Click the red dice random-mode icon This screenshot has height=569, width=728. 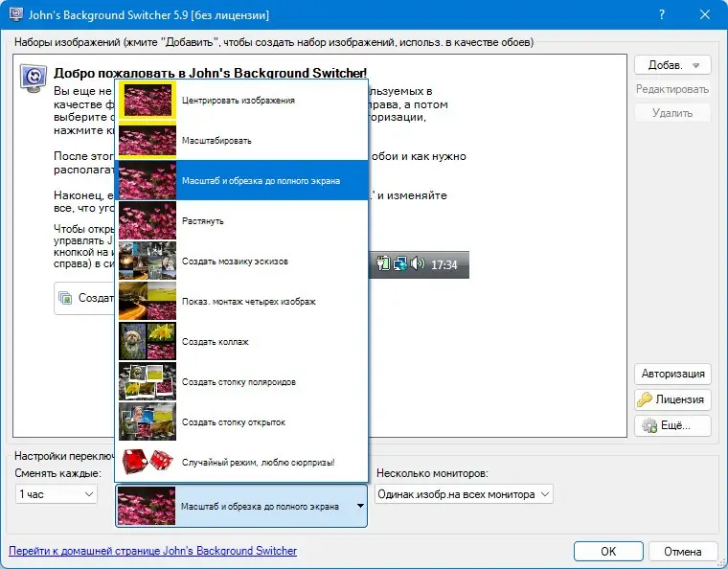tap(148, 461)
